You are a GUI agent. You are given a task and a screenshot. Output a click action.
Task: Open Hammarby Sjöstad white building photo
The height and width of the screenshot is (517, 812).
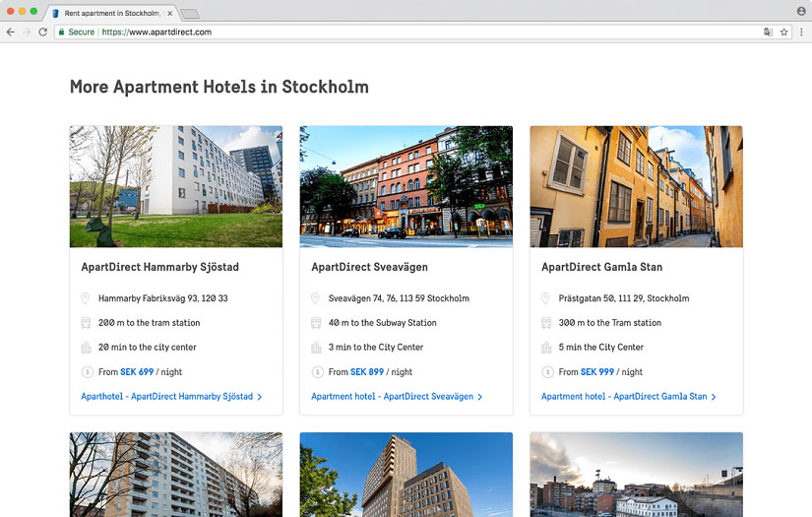point(176,186)
